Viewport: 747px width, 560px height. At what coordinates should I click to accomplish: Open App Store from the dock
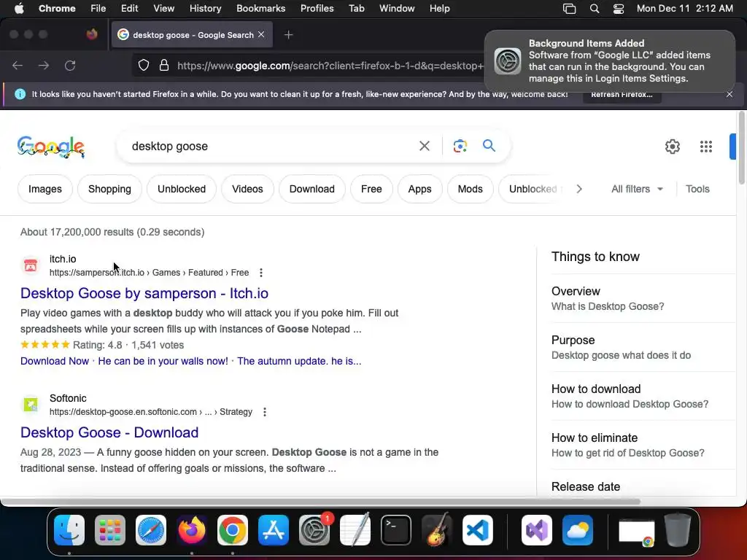click(274, 530)
